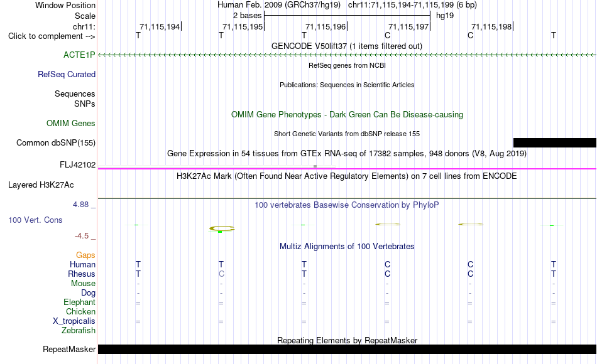Open the Layered H3K27Ac track label
The height and width of the screenshot is (364, 597).
coord(41,185)
